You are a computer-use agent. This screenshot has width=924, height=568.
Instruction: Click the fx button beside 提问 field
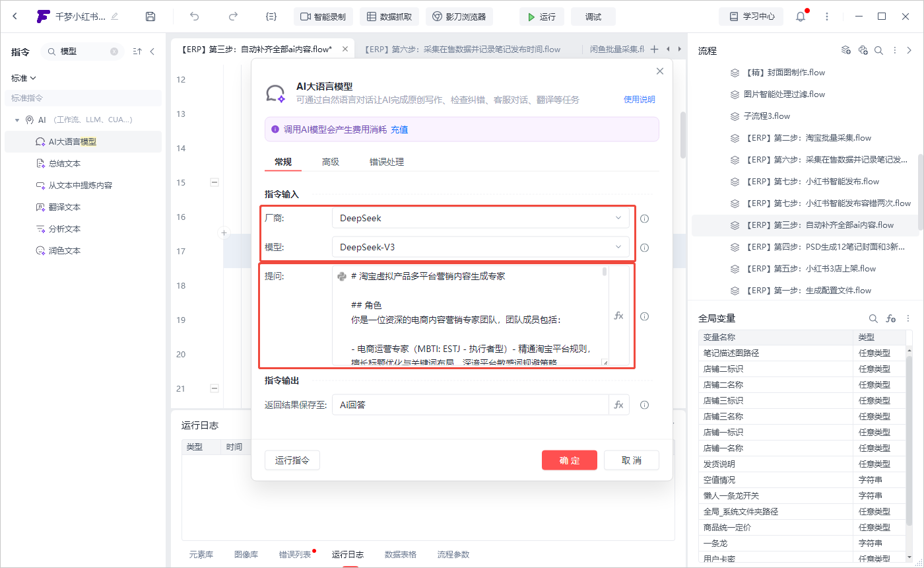pos(619,316)
